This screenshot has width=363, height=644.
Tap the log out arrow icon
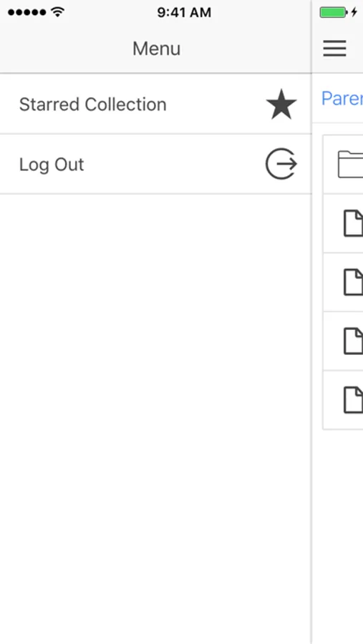tap(281, 164)
